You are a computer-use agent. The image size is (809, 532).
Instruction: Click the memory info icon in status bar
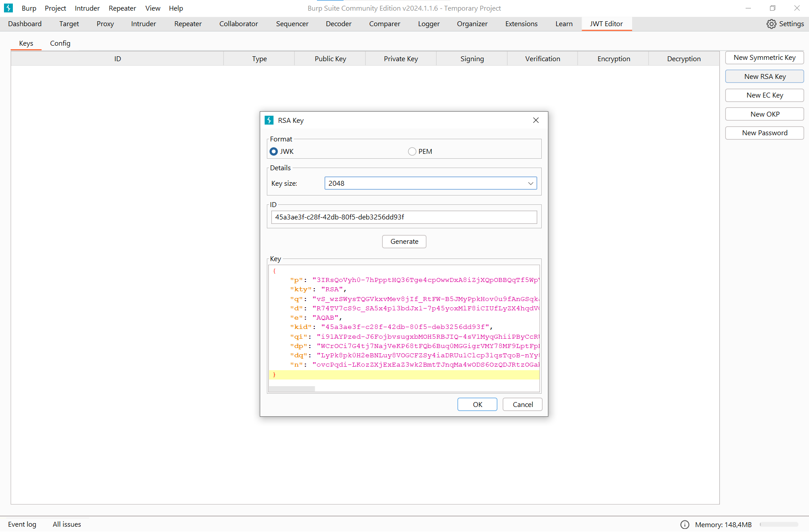[x=685, y=524]
